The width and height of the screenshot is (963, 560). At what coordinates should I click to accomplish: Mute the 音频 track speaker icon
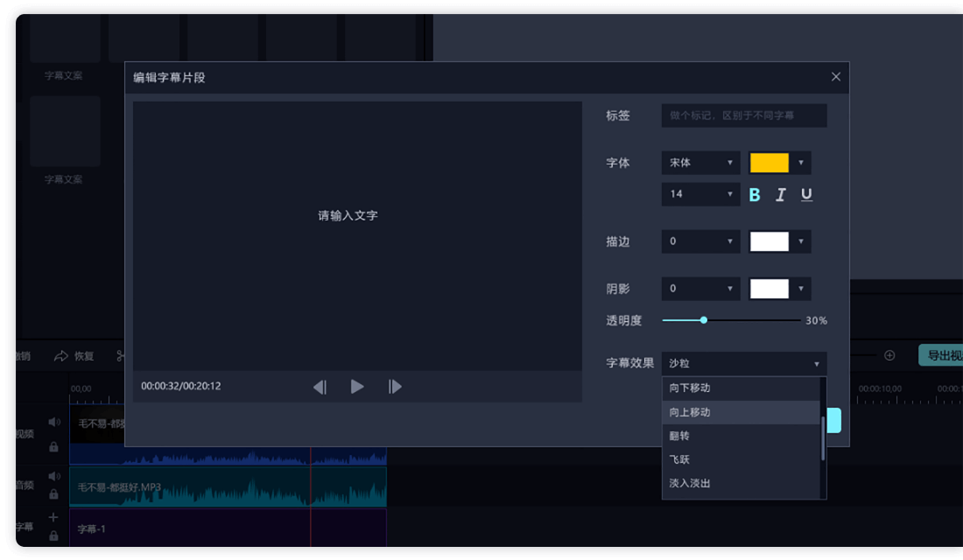53,476
